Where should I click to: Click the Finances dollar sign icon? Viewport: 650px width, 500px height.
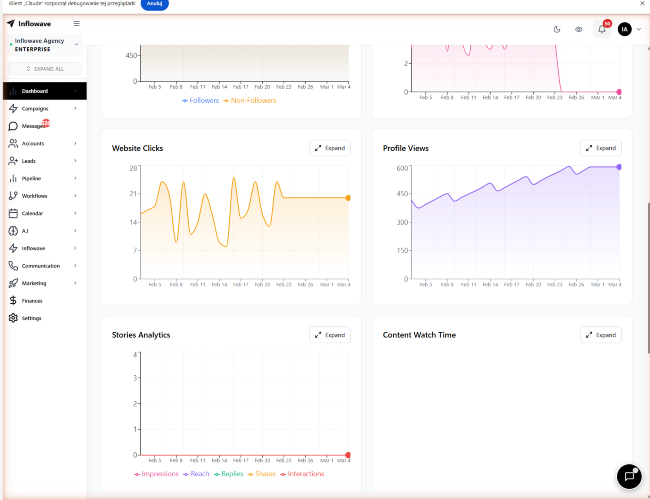click(12, 300)
